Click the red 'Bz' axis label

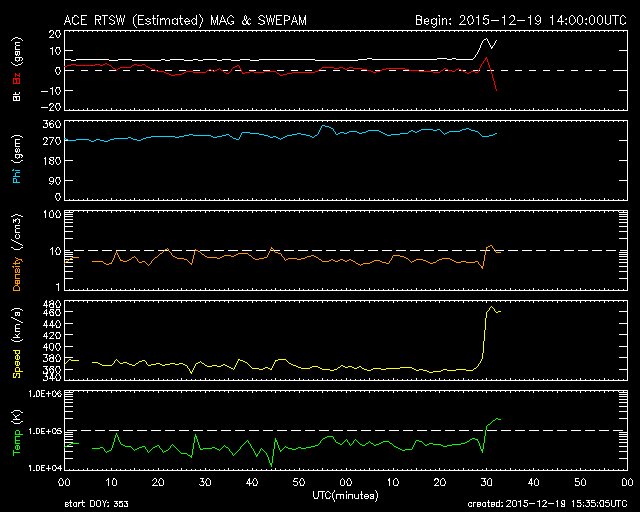tap(17, 78)
